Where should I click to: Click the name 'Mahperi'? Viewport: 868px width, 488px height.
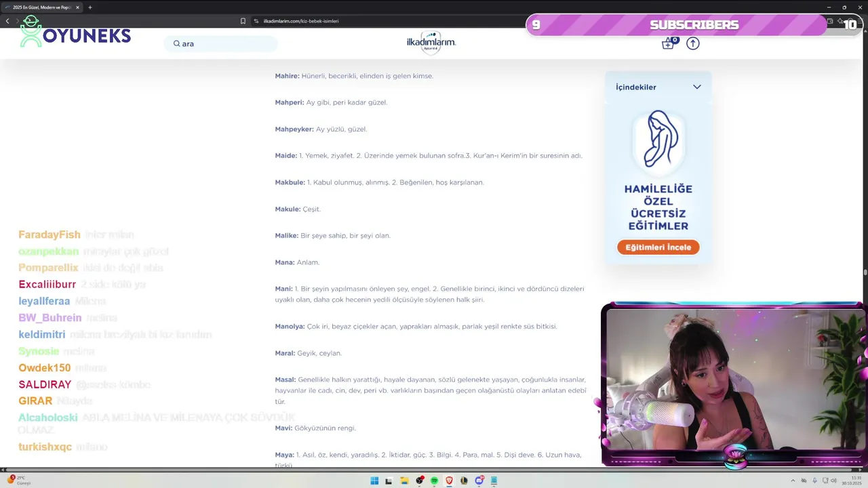289,102
